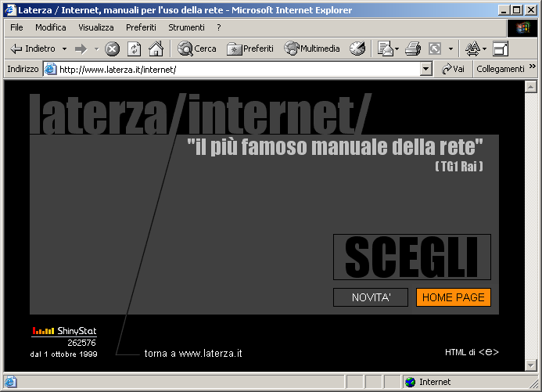Screen dimensions: 542x392
Task: Open the Strumenti menu
Action: tap(186, 27)
